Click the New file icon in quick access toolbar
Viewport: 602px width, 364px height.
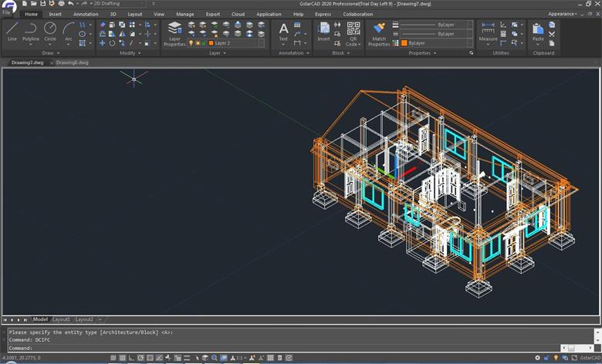click(x=25, y=3)
